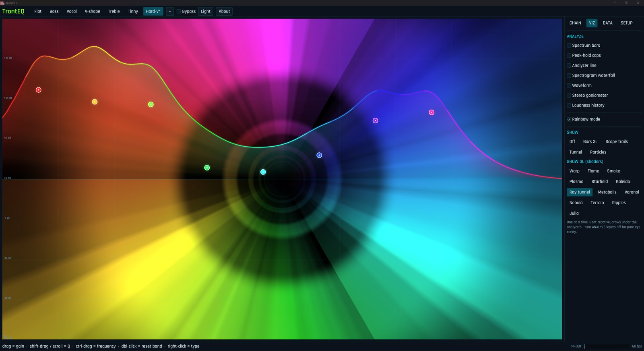Image resolution: width=644 pixels, height=351 pixels.
Task: Turn show visualizer Off
Action: (x=572, y=141)
